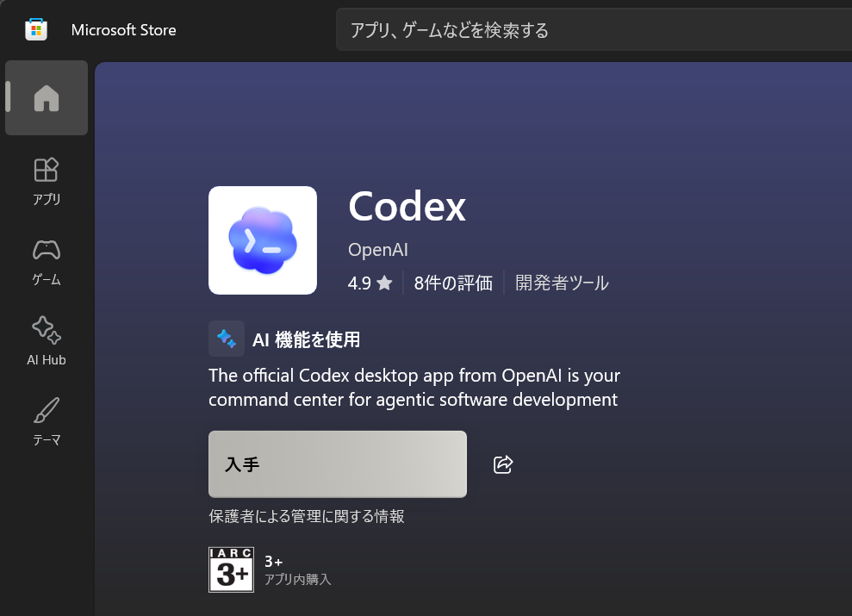This screenshot has width=852, height=616.
Task: Click the AI sparkle feature icon
Action: coord(227,339)
